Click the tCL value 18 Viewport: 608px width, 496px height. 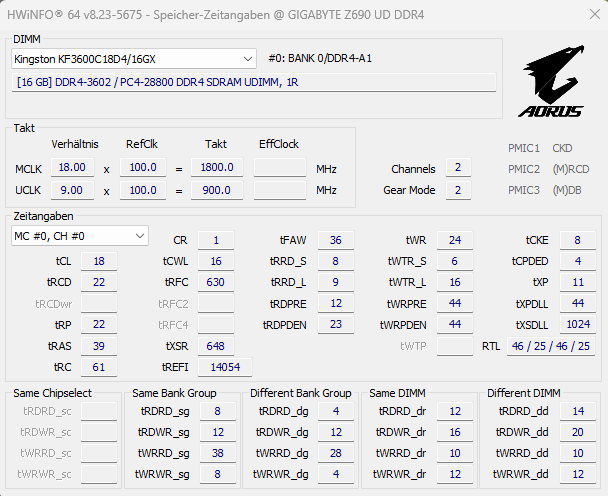point(99,261)
